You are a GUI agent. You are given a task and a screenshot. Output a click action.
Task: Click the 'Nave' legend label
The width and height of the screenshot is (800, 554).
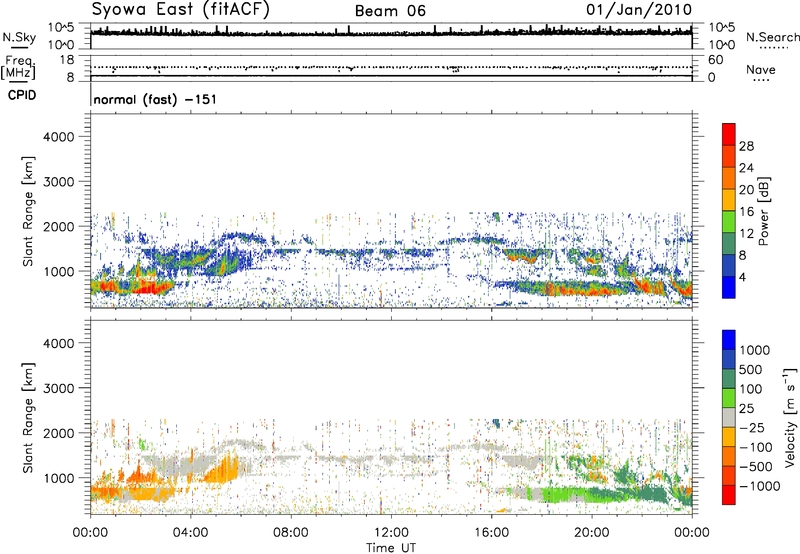pyautogui.click(x=760, y=69)
